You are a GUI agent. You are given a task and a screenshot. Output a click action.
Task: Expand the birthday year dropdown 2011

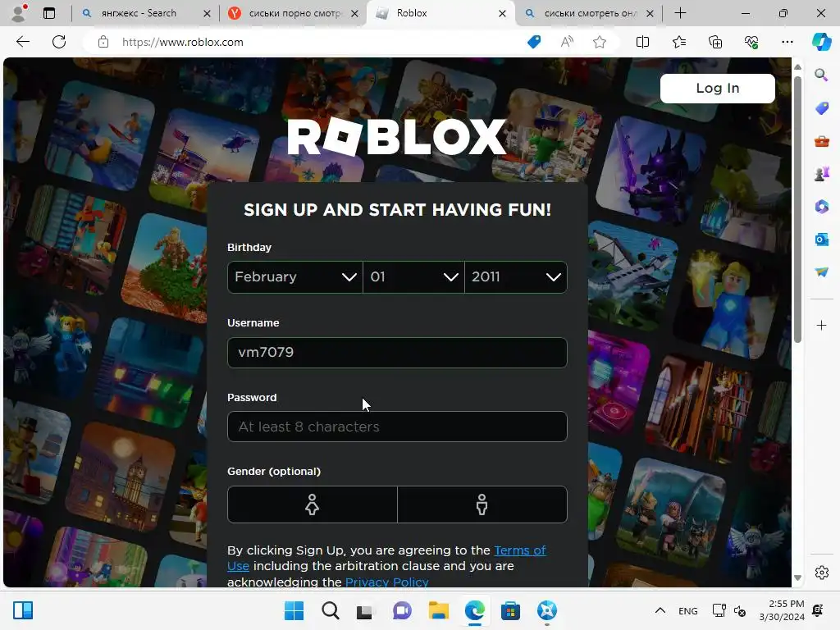tap(516, 277)
